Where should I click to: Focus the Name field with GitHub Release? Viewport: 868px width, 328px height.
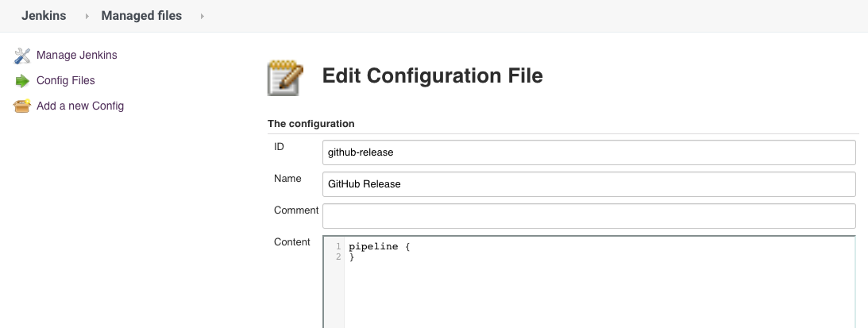[589, 184]
